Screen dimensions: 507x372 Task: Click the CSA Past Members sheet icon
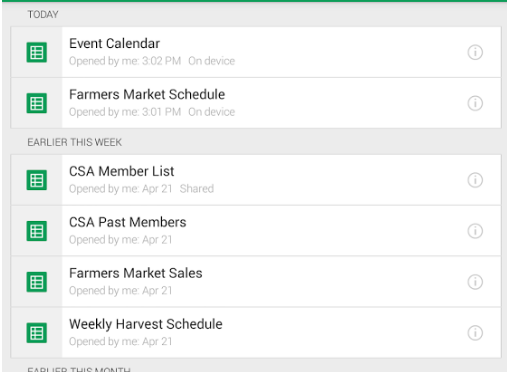[x=37, y=231]
